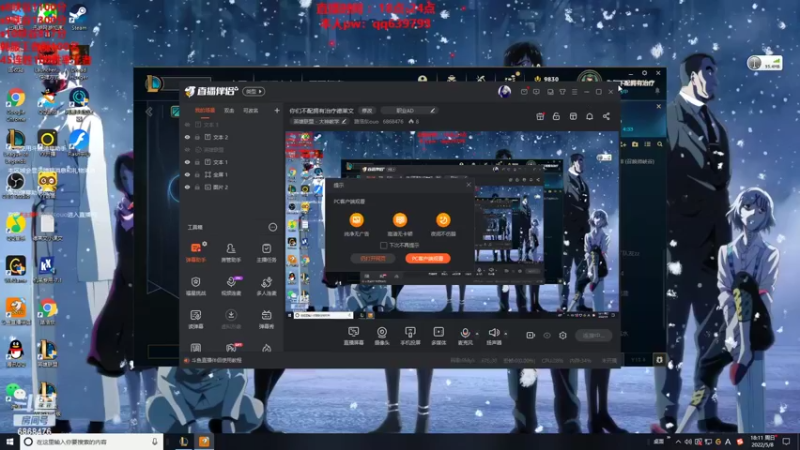
Task: Check the 下次不再提示 checkbox
Action: (x=383, y=245)
